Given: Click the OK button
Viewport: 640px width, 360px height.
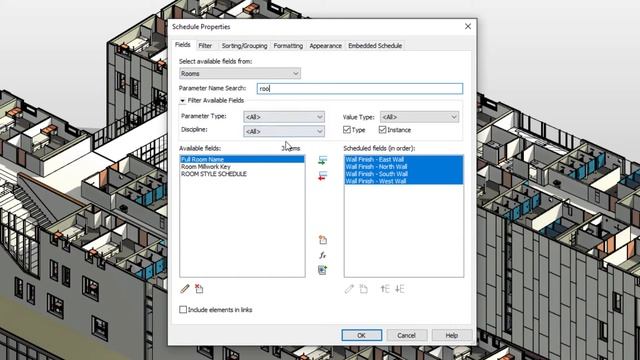Looking at the screenshot, I should click(362, 335).
